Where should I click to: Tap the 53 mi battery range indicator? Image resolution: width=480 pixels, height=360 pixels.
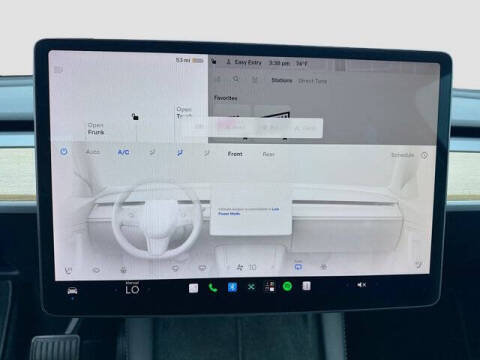189,60
